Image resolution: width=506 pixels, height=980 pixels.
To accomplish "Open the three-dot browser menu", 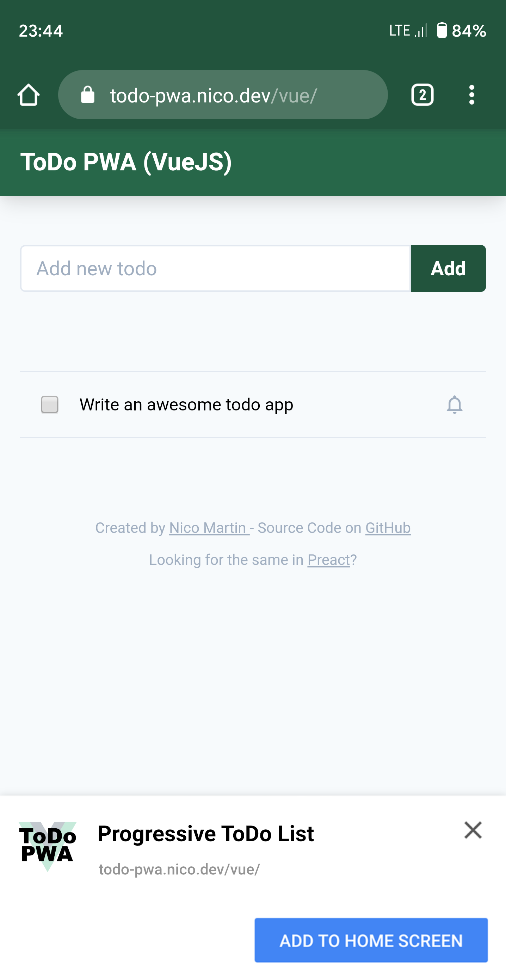I will pyautogui.click(x=472, y=95).
